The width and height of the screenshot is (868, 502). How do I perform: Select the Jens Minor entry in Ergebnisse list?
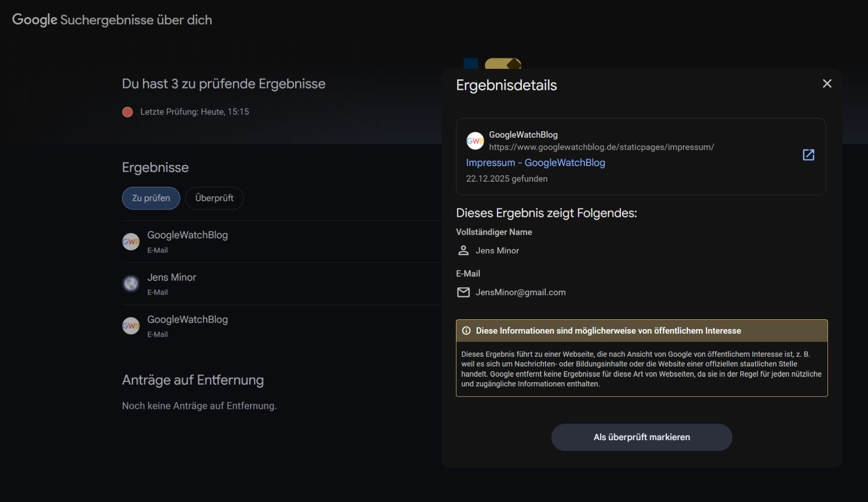pyautogui.click(x=172, y=278)
